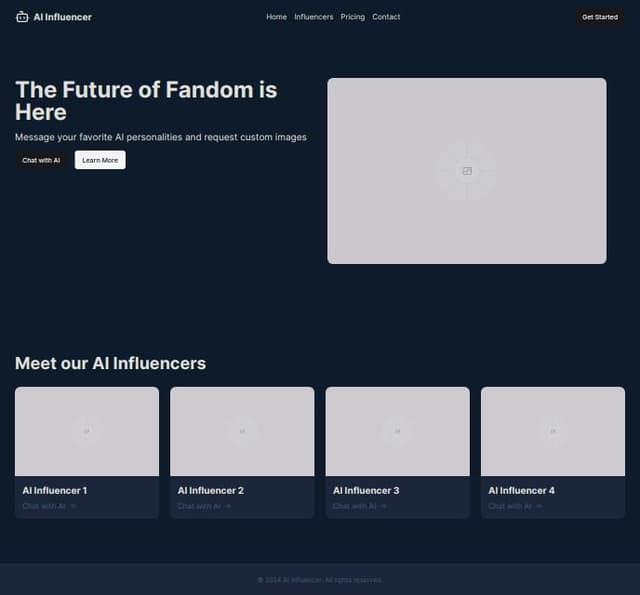Image resolution: width=640 pixels, height=595 pixels.
Task: Click the Learn More button
Action: (x=100, y=160)
